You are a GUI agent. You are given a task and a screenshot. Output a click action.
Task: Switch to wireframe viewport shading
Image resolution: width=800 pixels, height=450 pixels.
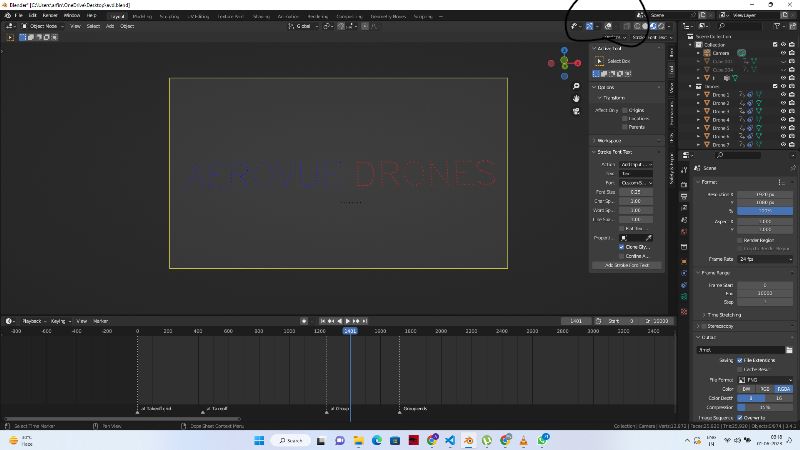pyautogui.click(x=637, y=26)
